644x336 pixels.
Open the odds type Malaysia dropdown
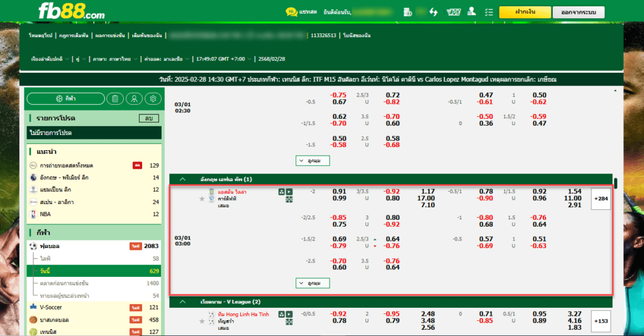pyautogui.click(x=167, y=59)
